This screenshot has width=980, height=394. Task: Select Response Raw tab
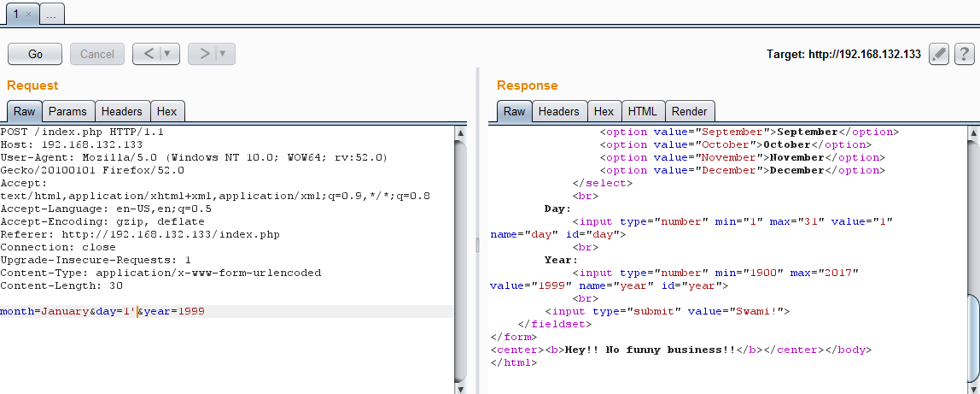point(515,111)
